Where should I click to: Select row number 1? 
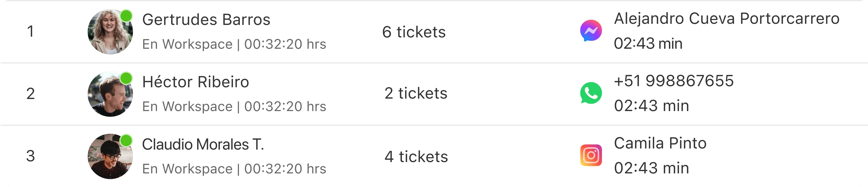coord(30,31)
